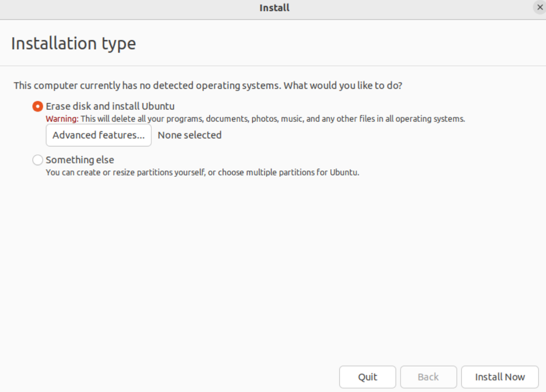Click the create or resize partitions description

203,172
